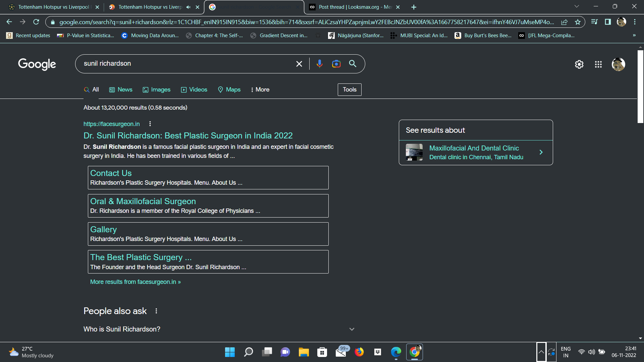Open Buy Burt's Bees bookmark

point(483,35)
